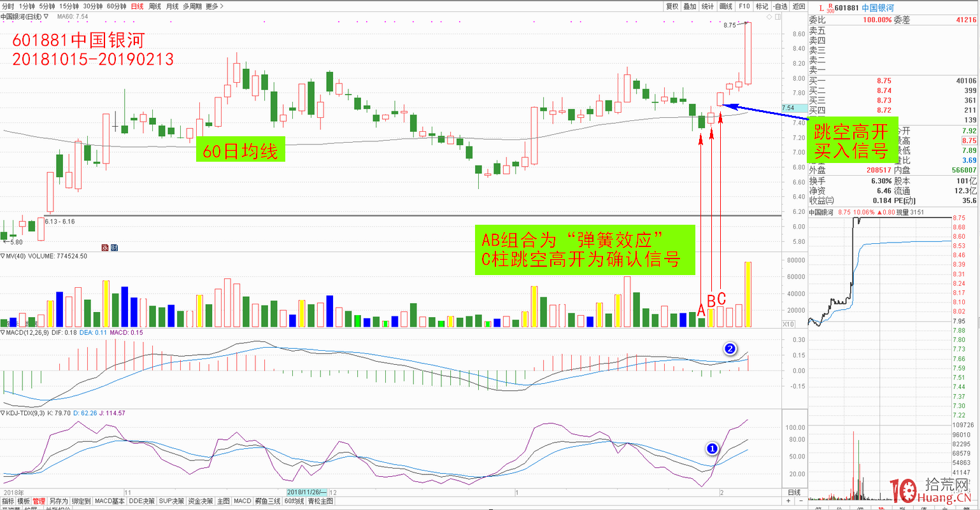The height and width of the screenshot is (510, 980).
Task: Click the diamond icon above the chart
Action: click(769, 17)
